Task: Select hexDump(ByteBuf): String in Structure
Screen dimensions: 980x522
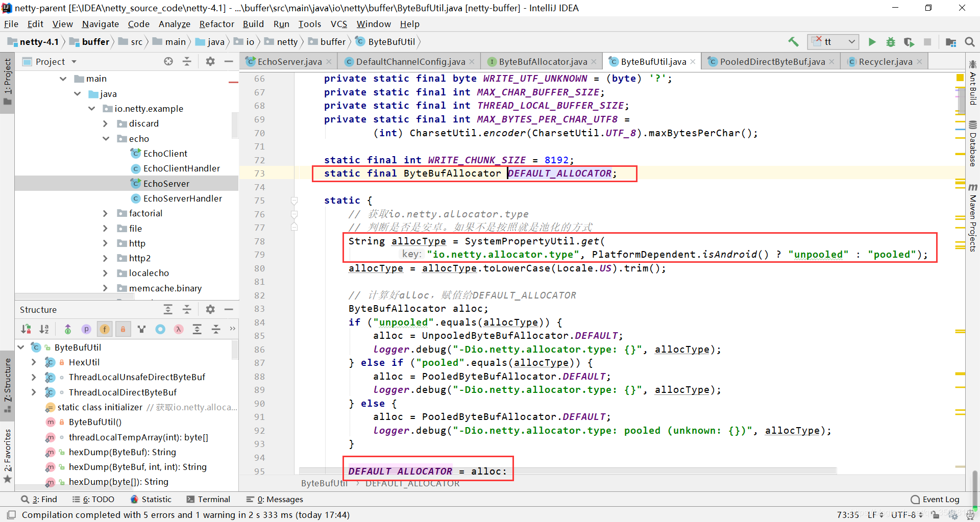Action: (x=122, y=452)
